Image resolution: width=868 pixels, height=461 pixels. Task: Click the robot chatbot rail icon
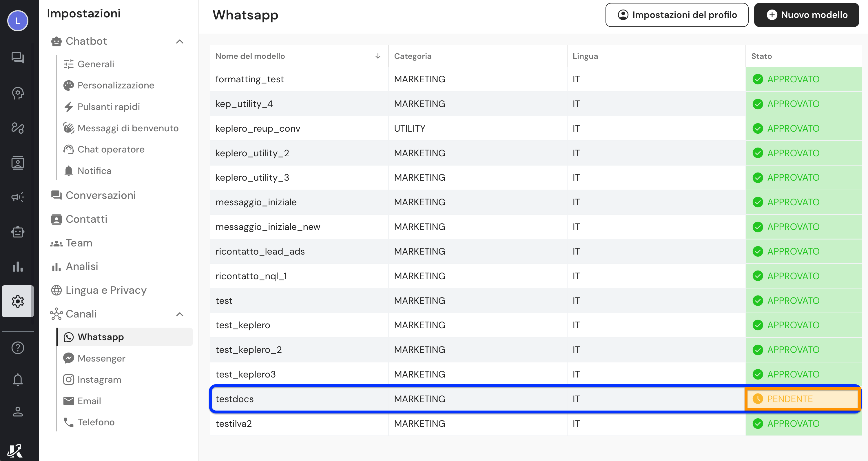coord(17,232)
